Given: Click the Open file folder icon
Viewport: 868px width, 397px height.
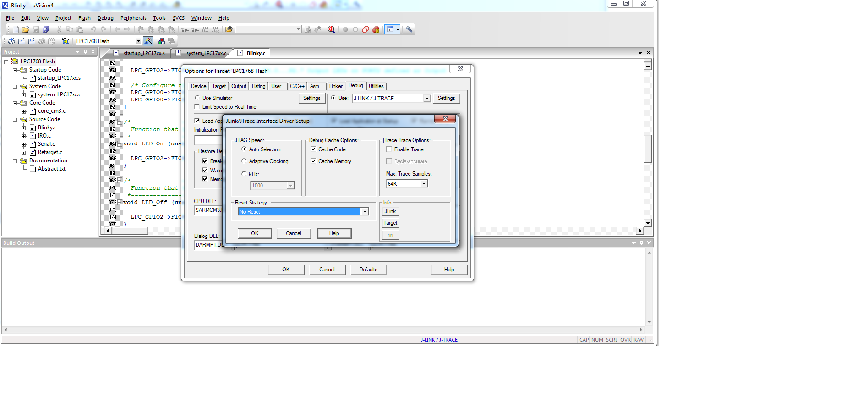Looking at the screenshot, I should pyautogui.click(x=26, y=29).
